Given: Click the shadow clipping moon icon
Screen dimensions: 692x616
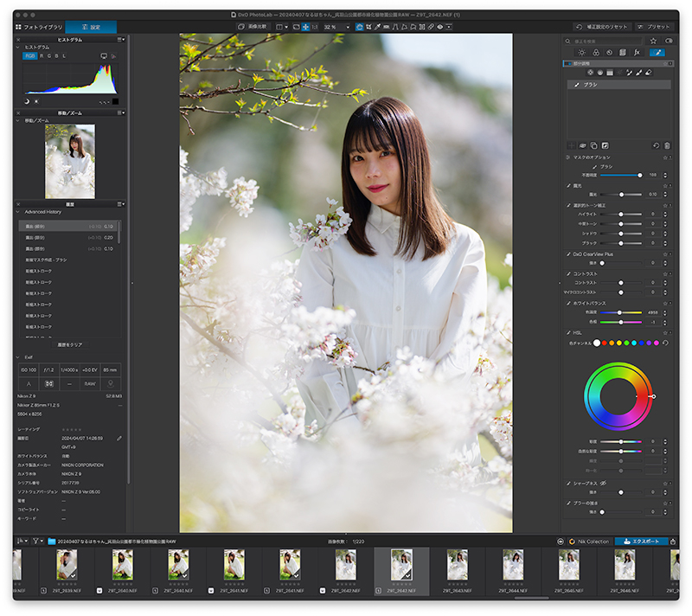Looking at the screenshot, I should click(x=27, y=101).
